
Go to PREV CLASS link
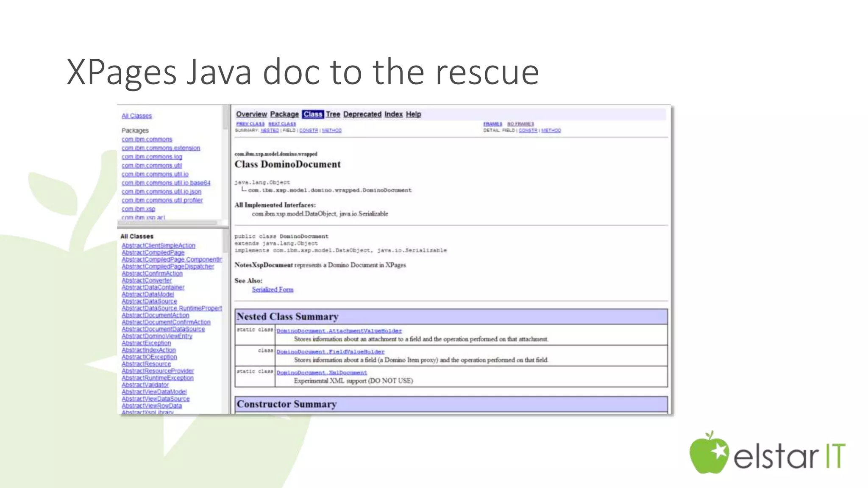pos(250,124)
